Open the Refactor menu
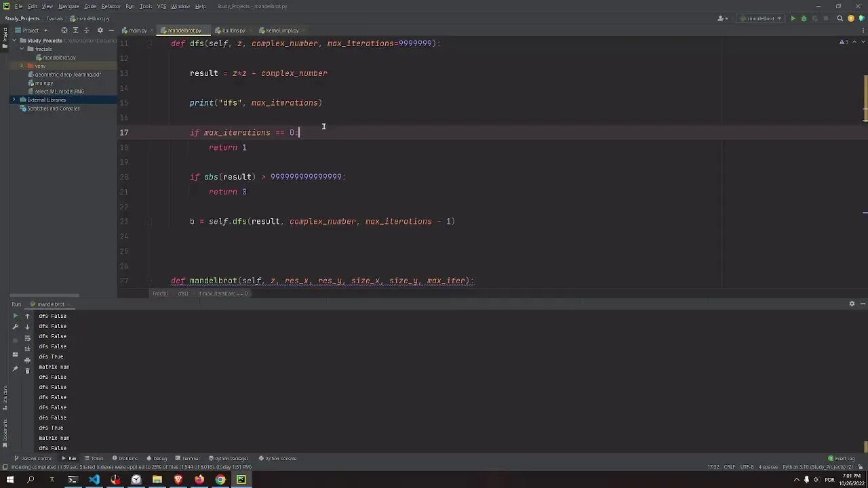Viewport: 868px width, 488px height. point(111,6)
